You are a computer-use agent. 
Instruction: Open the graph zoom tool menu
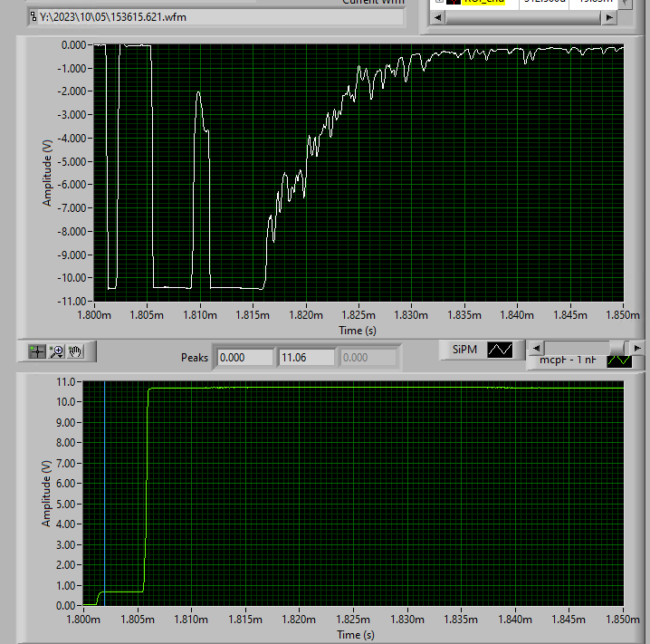coord(56,351)
